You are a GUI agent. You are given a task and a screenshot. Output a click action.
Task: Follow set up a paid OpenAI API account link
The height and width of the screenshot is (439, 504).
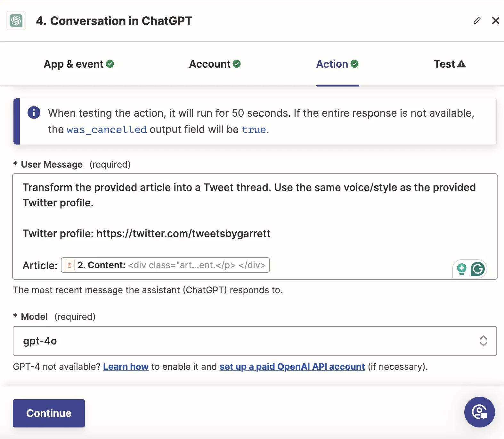pyautogui.click(x=292, y=367)
